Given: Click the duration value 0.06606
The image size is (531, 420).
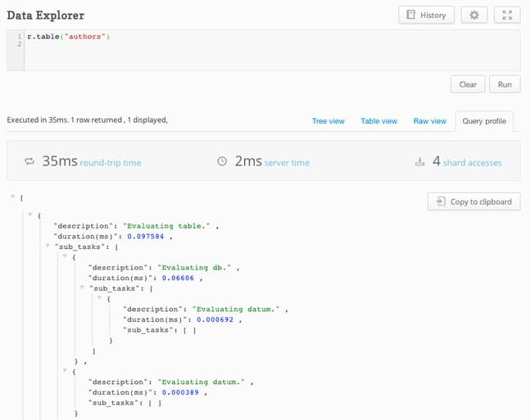Looking at the screenshot, I should 178,278.
